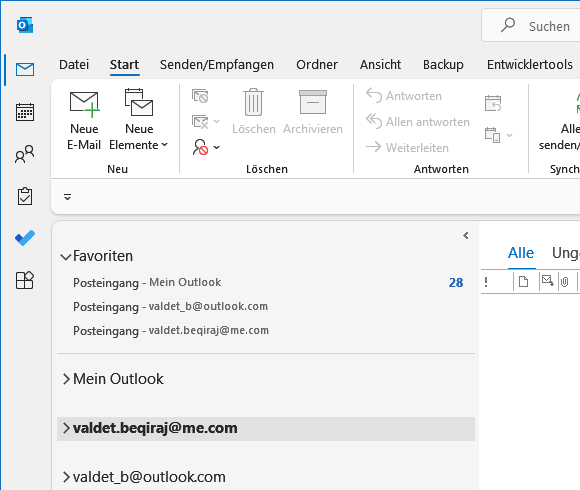Image resolution: width=580 pixels, height=490 pixels.
Task: Click the meeting reply calendar icon
Action: (x=493, y=103)
